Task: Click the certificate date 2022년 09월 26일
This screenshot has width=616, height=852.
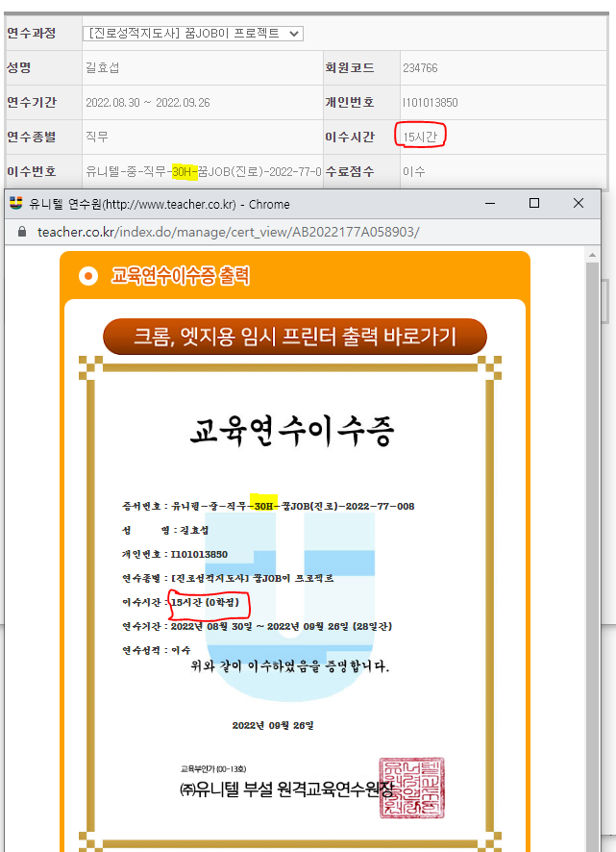Action: [273, 725]
